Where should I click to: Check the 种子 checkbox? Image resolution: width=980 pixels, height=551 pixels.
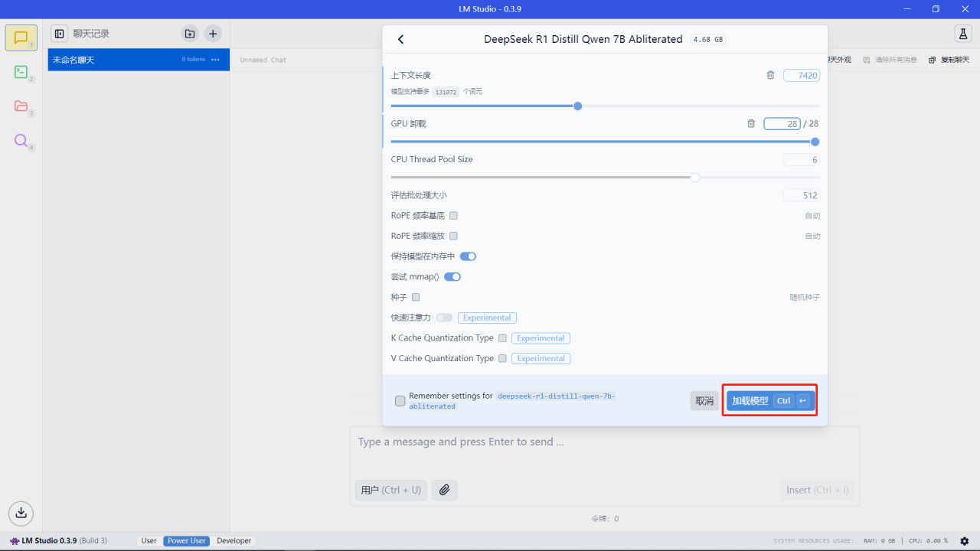click(x=416, y=297)
